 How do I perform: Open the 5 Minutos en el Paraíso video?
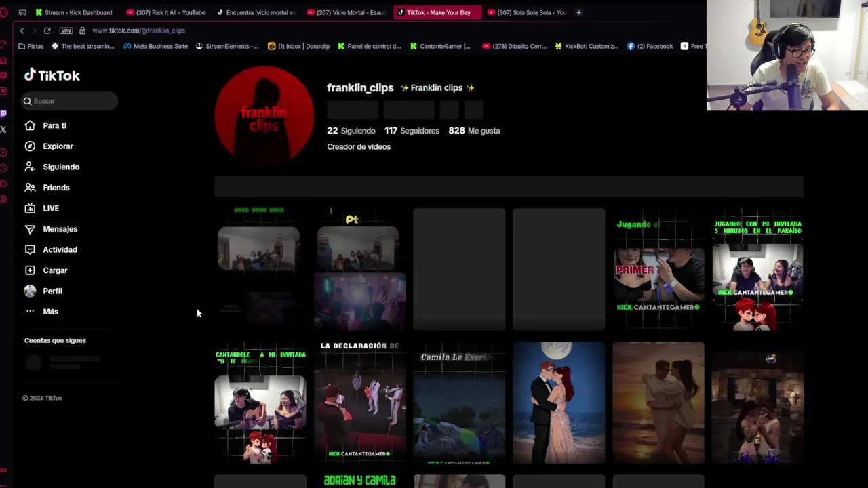(x=757, y=269)
